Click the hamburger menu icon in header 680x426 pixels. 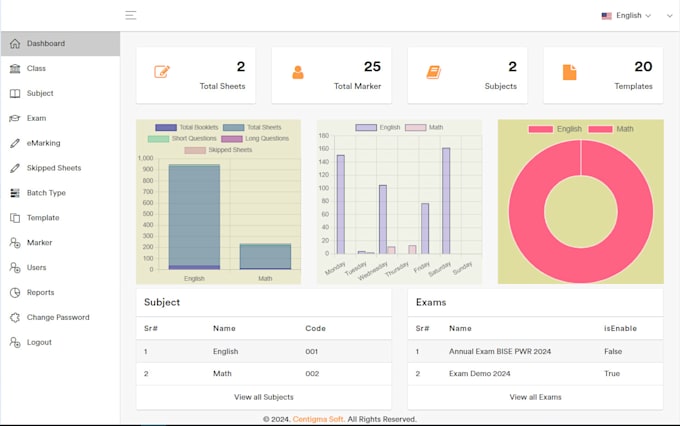coord(131,16)
